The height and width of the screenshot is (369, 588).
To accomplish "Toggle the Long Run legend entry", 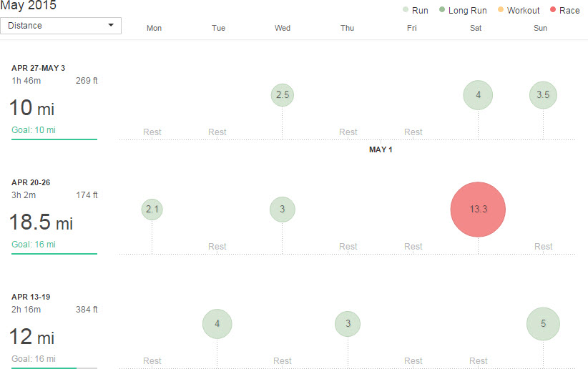I will 464,11.
